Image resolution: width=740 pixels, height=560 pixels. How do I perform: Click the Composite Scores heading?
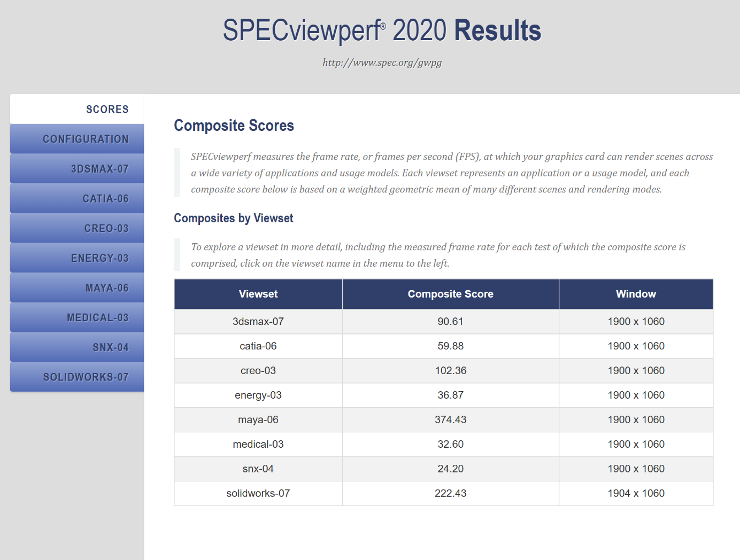(x=234, y=126)
